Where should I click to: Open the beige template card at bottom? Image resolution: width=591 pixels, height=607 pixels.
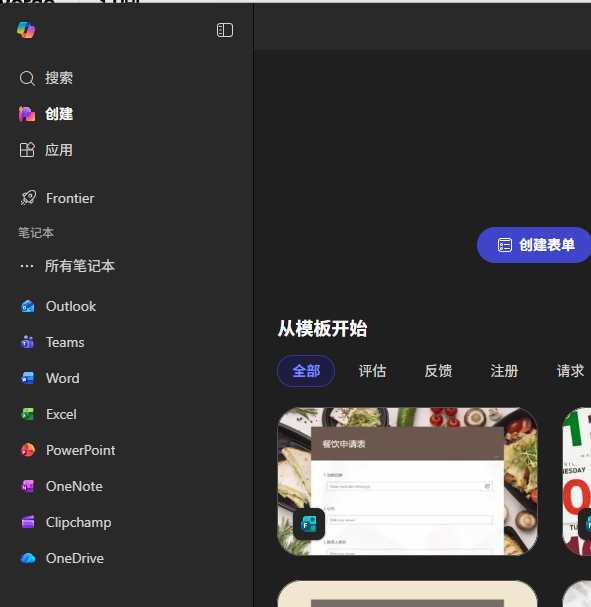(x=407, y=593)
